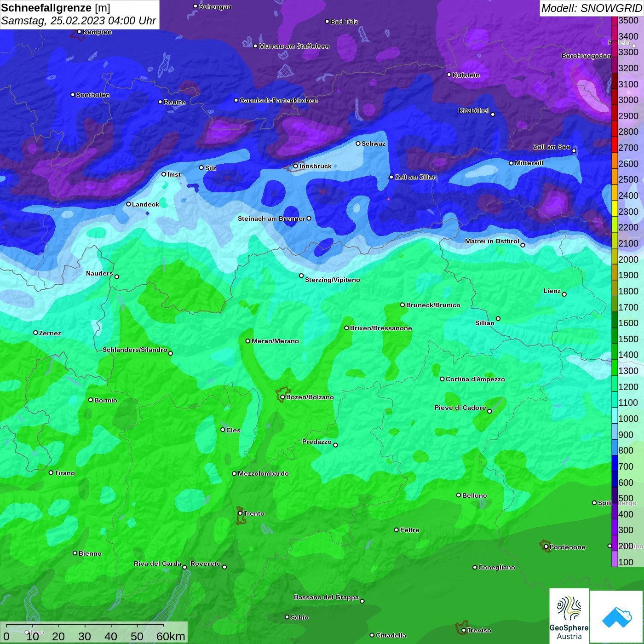
Task: Click the Kitzbühel location dot
Action: tap(493, 114)
